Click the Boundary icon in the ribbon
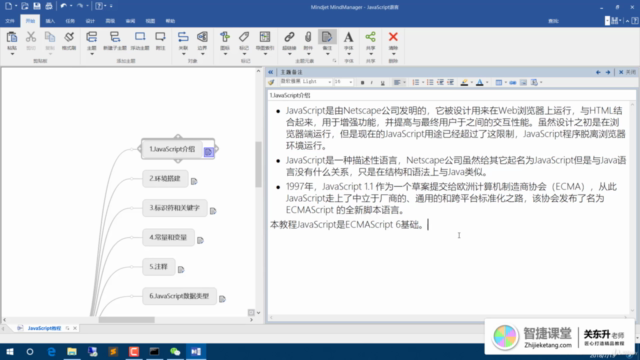 click(202, 37)
